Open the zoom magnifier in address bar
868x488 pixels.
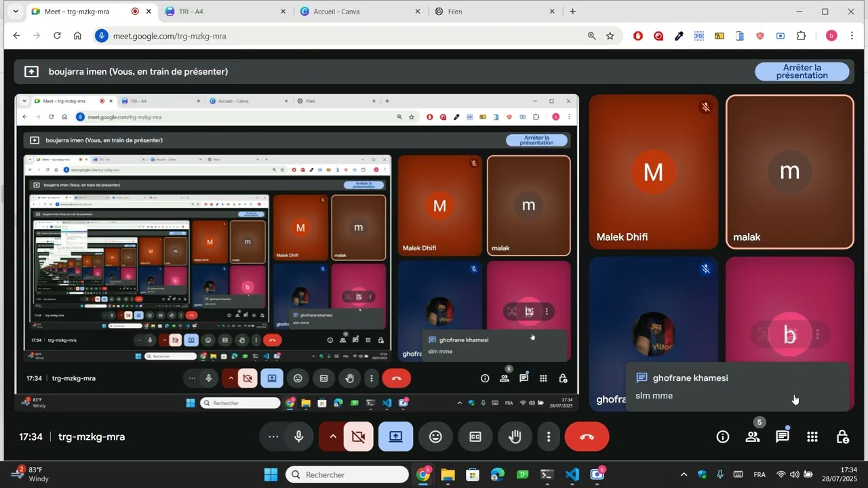(592, 36)
